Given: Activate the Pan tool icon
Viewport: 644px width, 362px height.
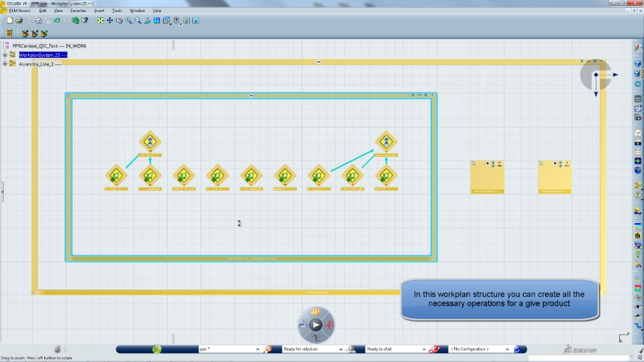Looking at the screenshot, I should tap(109, 21).
